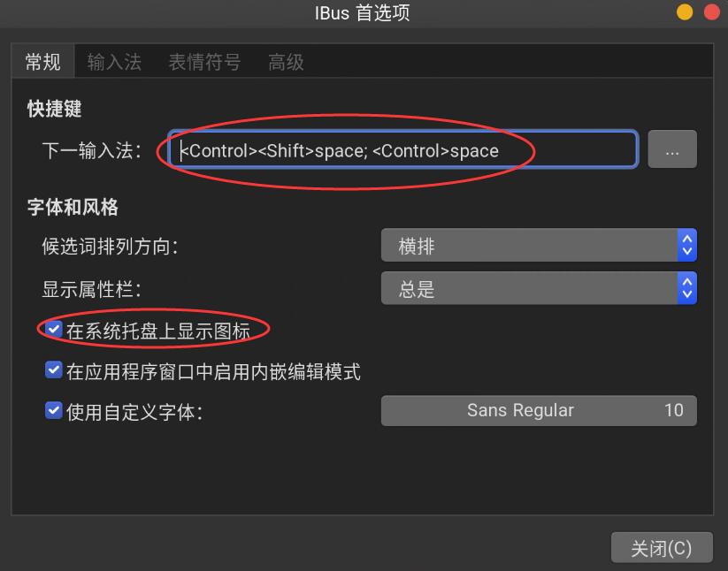This screenshot has width=728, height=571.
Task: Switch to the 输入法 tab
Action: (114, 62)
